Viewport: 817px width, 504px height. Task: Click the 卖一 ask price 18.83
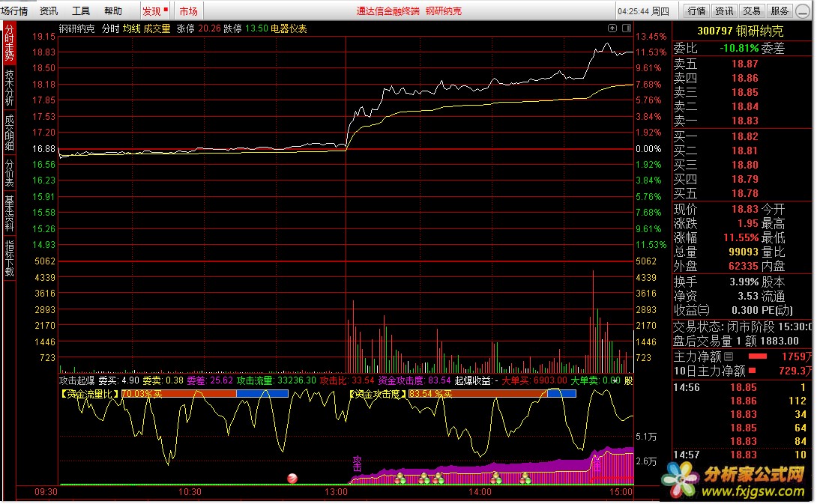tap(744, 121)
